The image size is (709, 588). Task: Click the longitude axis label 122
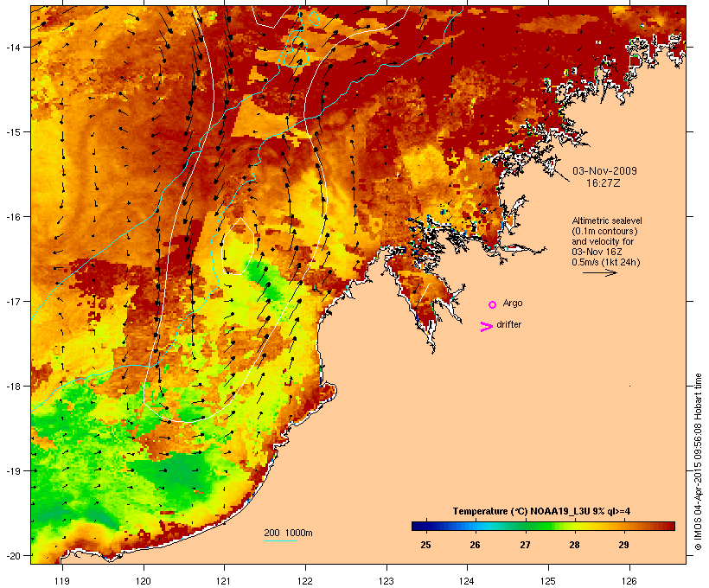click(x=305, y=581)
